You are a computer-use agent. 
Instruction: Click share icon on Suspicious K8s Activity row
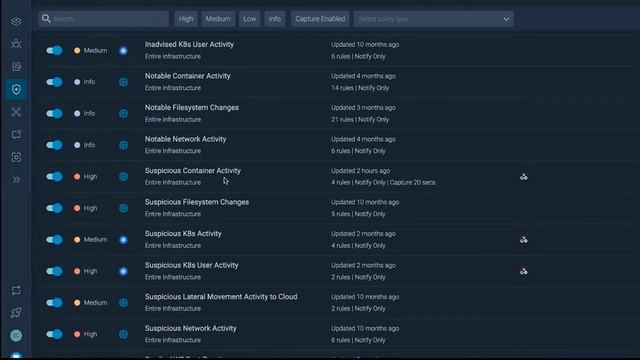click(524, 240)
